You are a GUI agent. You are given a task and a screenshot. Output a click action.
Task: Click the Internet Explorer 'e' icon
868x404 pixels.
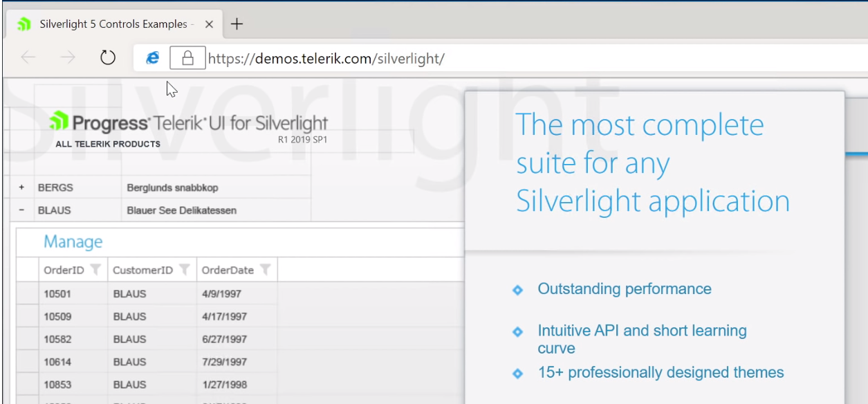[151, 58]
